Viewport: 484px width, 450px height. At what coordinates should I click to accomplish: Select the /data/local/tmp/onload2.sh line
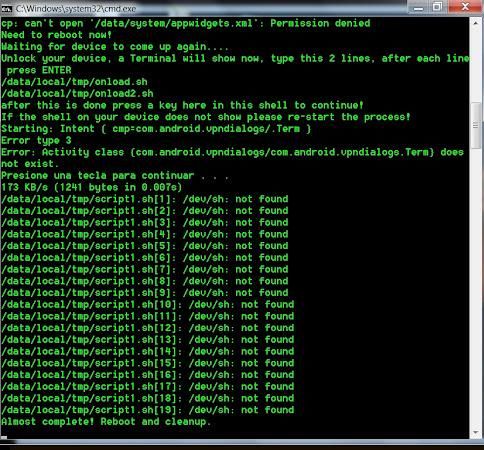click(x=77, y=94)
